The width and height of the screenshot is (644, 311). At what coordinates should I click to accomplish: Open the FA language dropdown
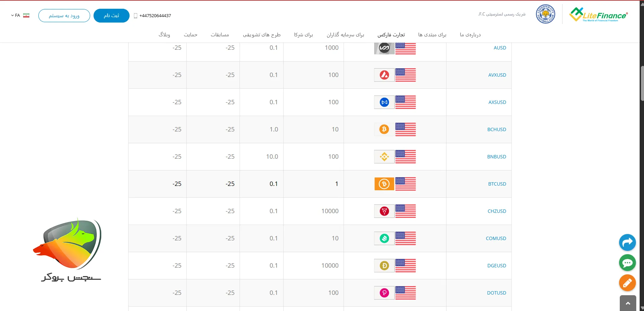click(x=20, y=15)
